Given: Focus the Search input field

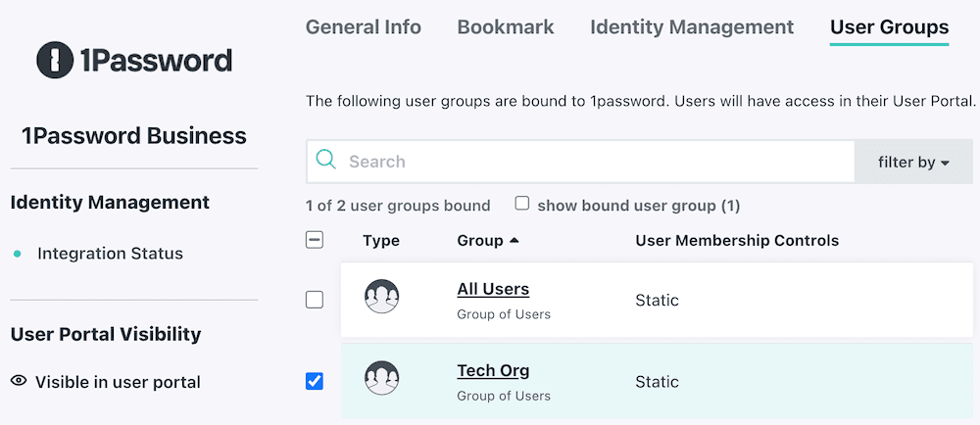Looking at the screenshot, I should tap(580, 162).
